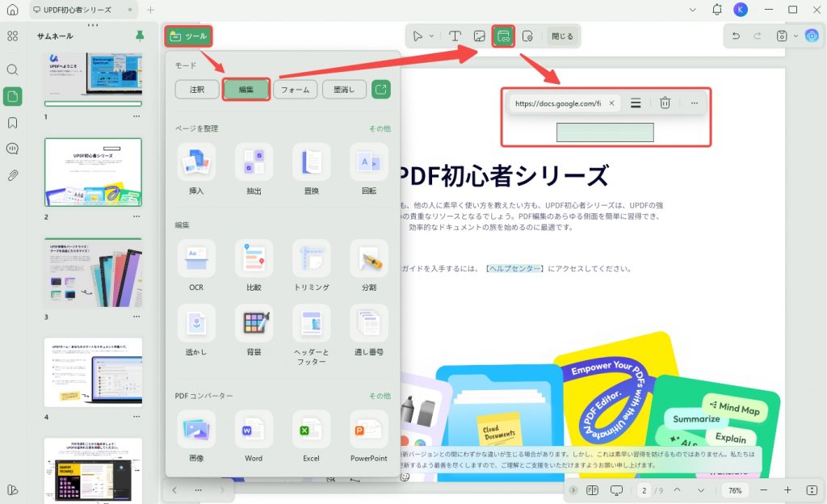827x504 pixels.
Task: Click the grid apps icon in sidebar
Action: pyautogui.click(x=13, y=36)
